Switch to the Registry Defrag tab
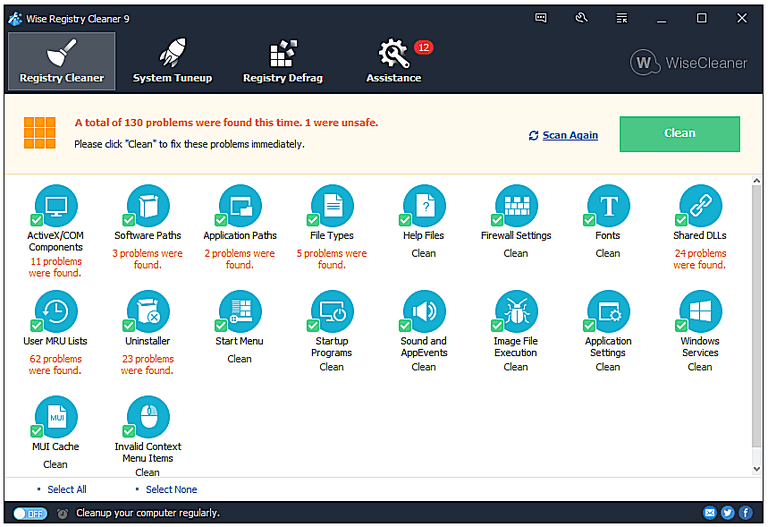768x527 pixels. pos(283,61)
